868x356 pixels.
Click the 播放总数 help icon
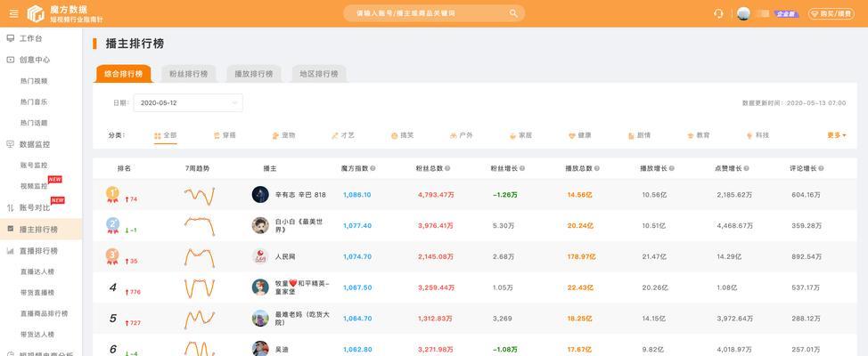click(x=597, y=168)
